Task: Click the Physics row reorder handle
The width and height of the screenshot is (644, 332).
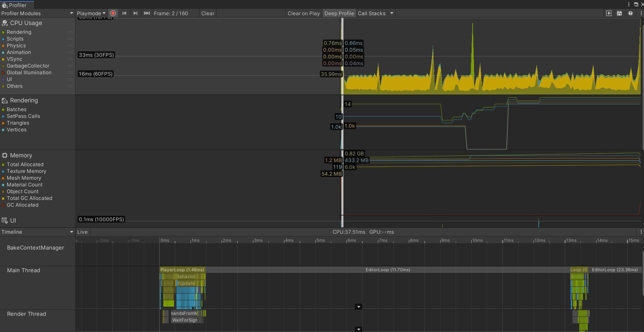Action: point(70,46)
